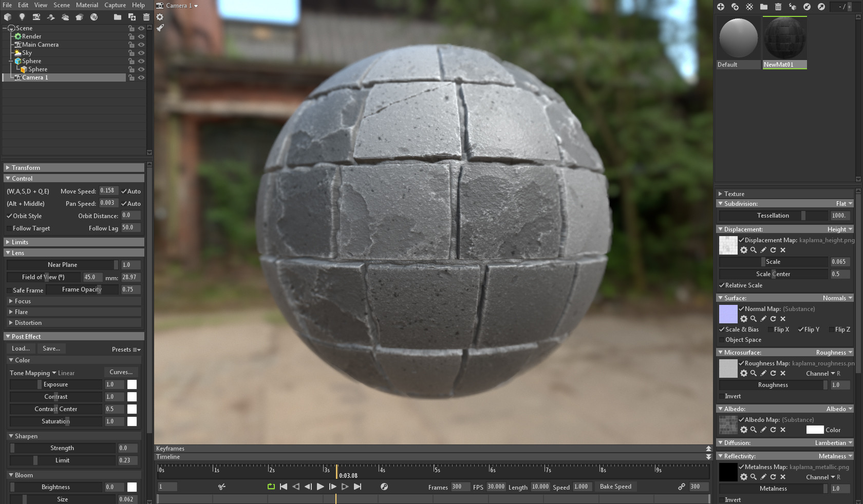Check the Invert option under Roughness
Image resolution: width=863 pixels, height=504 pixels.
point(723,396)
